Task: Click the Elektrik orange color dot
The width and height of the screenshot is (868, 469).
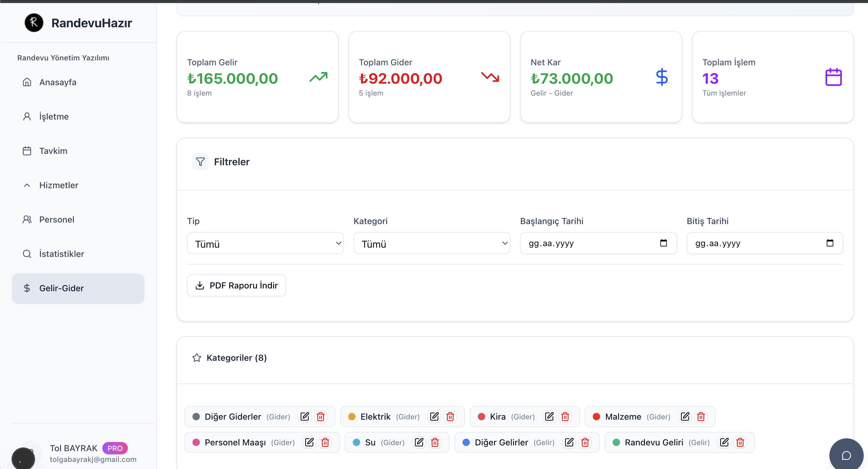Action: point(352,417)
